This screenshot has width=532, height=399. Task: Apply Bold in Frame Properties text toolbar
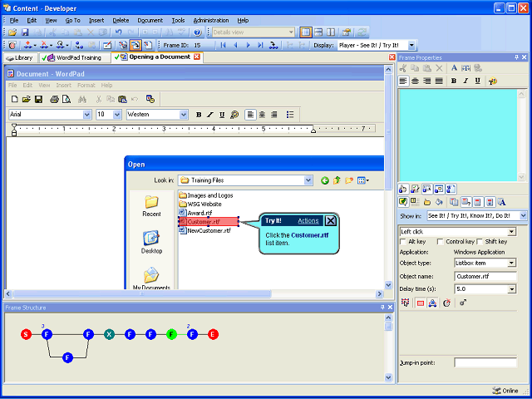[x=454, y=81]
